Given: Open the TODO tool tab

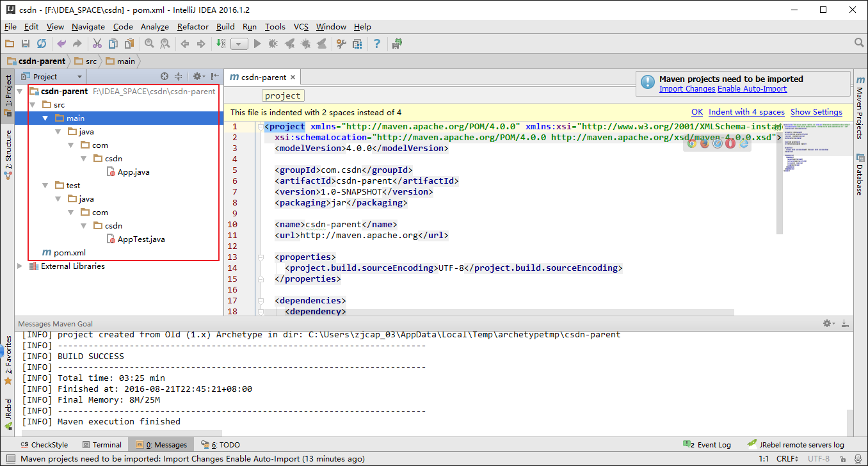Looking at the screenshot, I should click(x=220, y=445).
